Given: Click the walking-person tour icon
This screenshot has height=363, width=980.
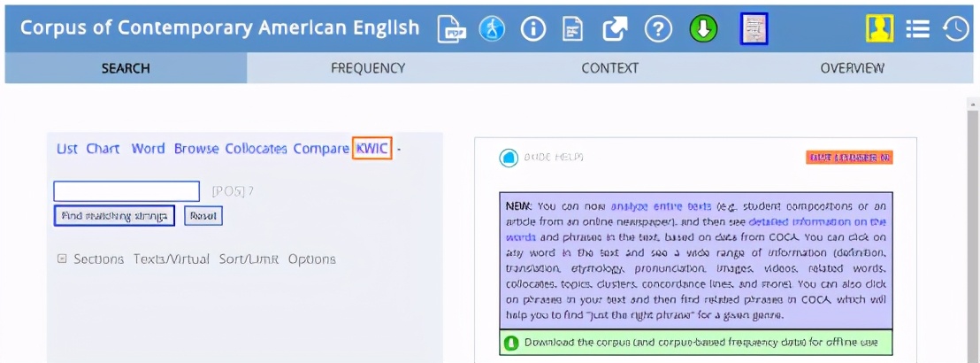Looking at the screenshot, I should [492, 29].
